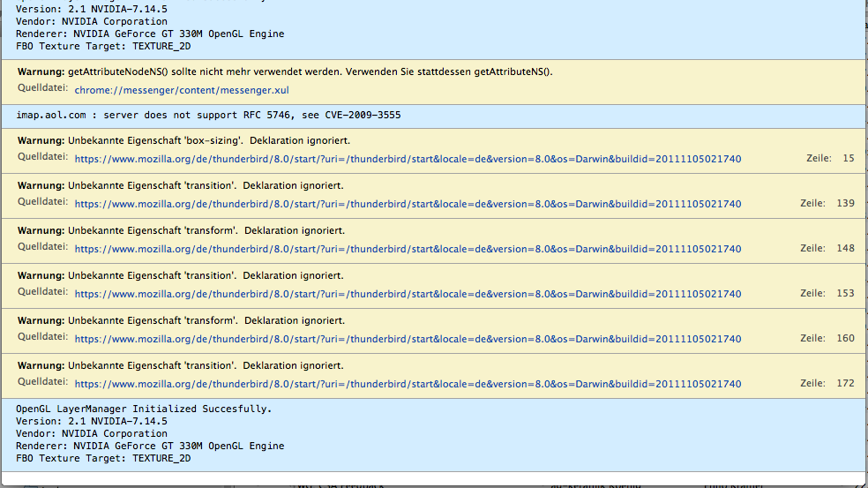Click bottom 'Renderer: NVIDIA GeForce GT 330M' line

tap(150, 446)
